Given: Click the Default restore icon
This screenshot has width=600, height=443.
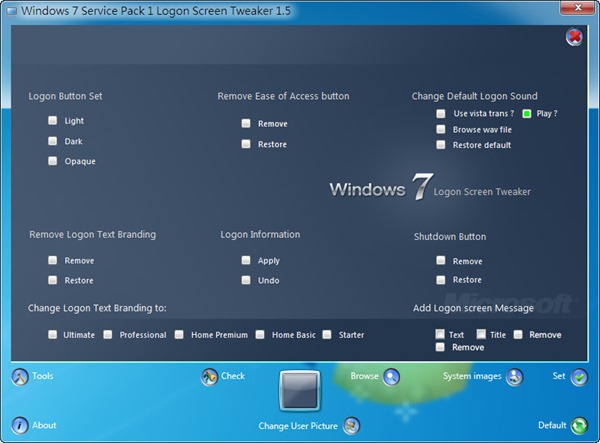Looking at the screenshot, I should pyautogui.click(x=579, y=425).
